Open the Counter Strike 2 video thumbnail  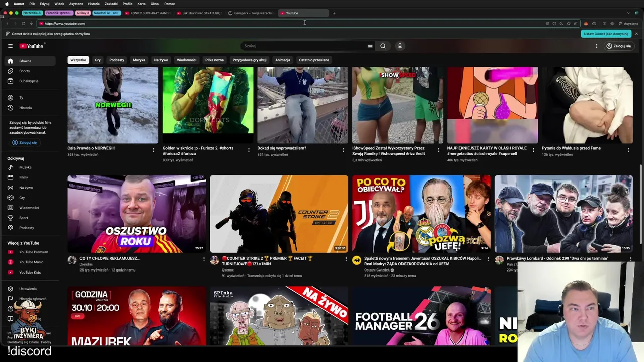click(279, 214)
